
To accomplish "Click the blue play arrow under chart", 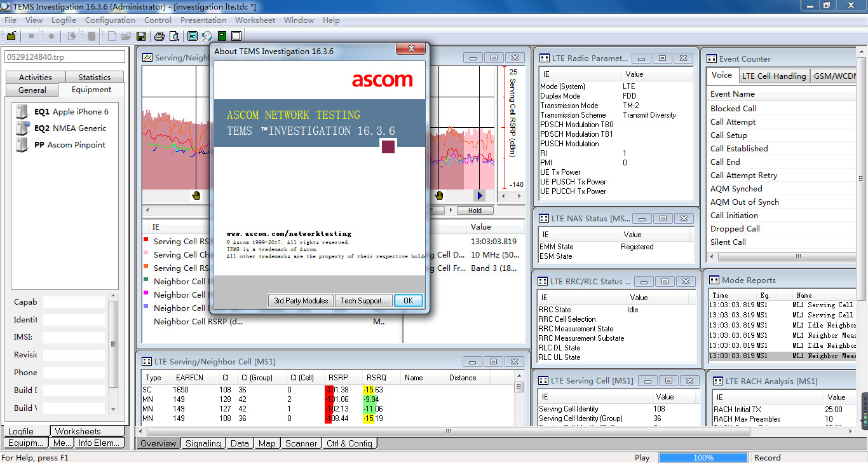I will point(480,195).
